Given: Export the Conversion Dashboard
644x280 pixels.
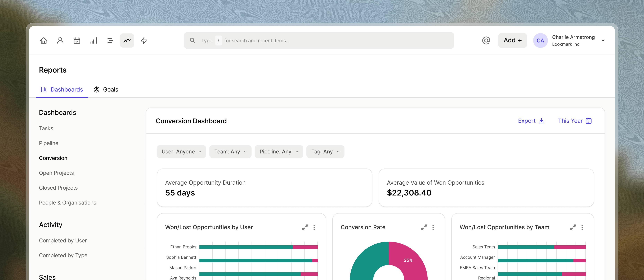Looking at the screenshot, I should (x=531, y=121).
